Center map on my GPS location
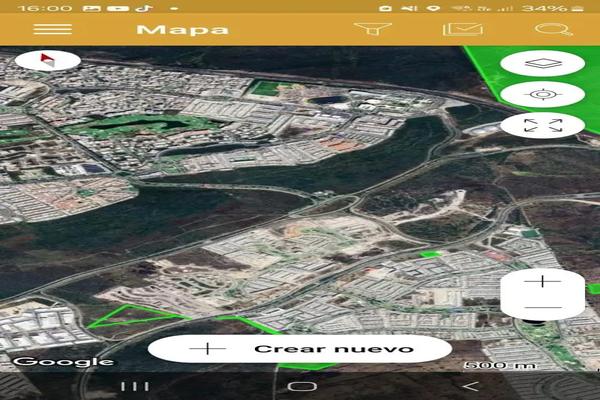The height and width of the screenshot is (400, 600). 542,95
